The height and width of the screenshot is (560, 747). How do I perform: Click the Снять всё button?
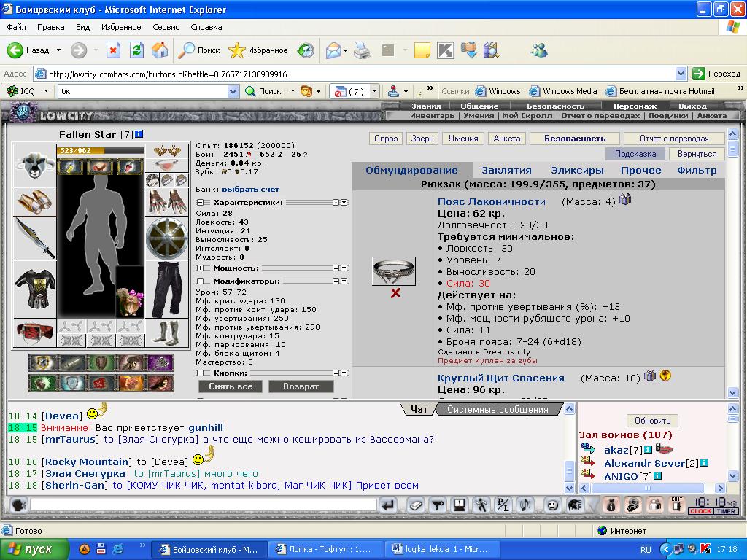click(x=231, y=386)
